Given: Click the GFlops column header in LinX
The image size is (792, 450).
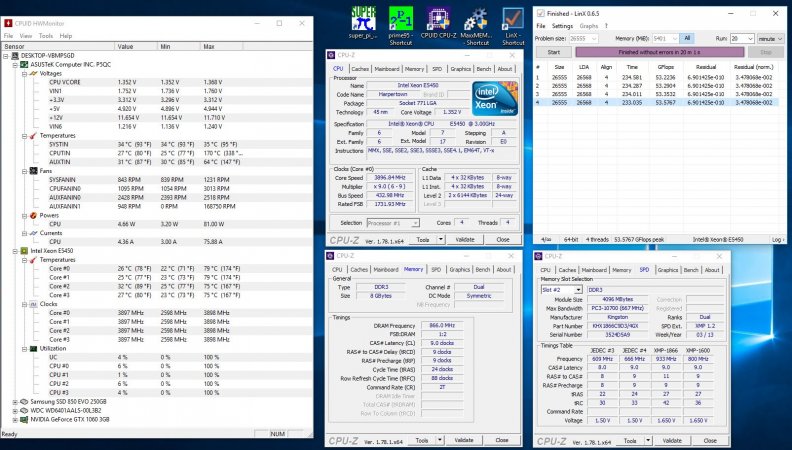Looking at the screenshot, I should coord(666,67).
